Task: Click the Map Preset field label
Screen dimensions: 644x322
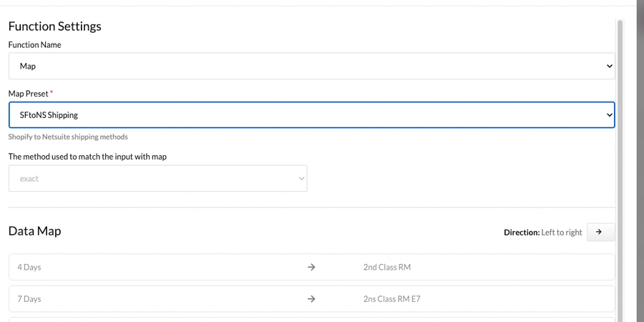Action: click(28, 94)
